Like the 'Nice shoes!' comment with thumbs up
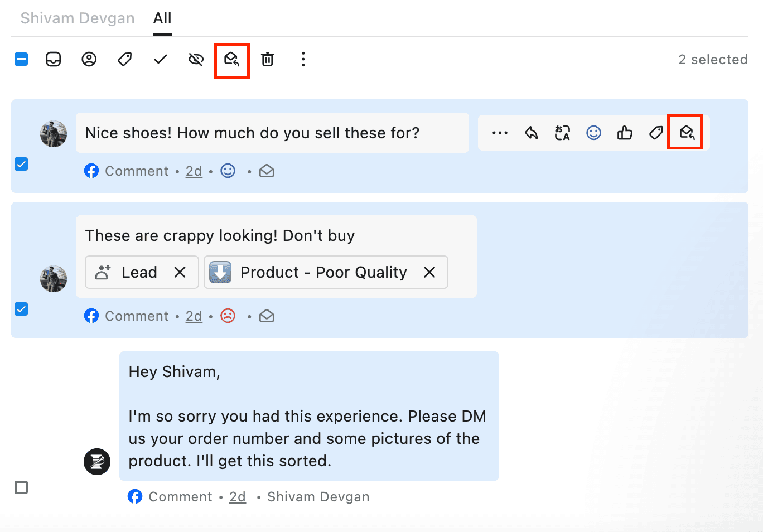 pyautogui.click(x=625, y=133)
